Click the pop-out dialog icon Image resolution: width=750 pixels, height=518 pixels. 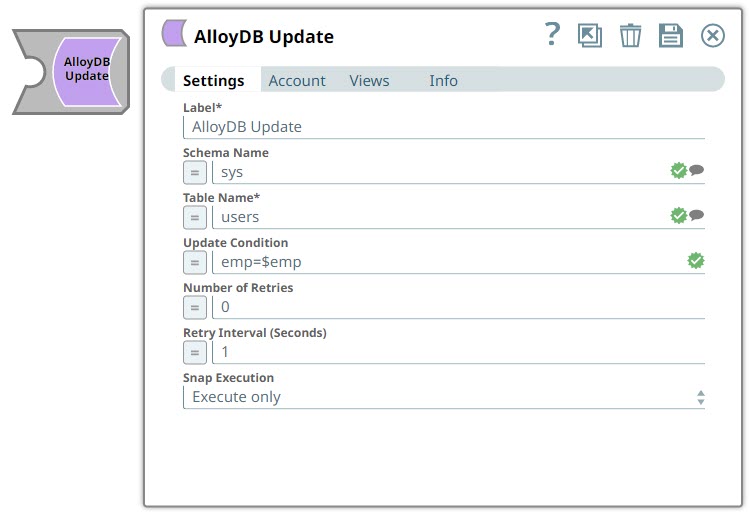590,36
